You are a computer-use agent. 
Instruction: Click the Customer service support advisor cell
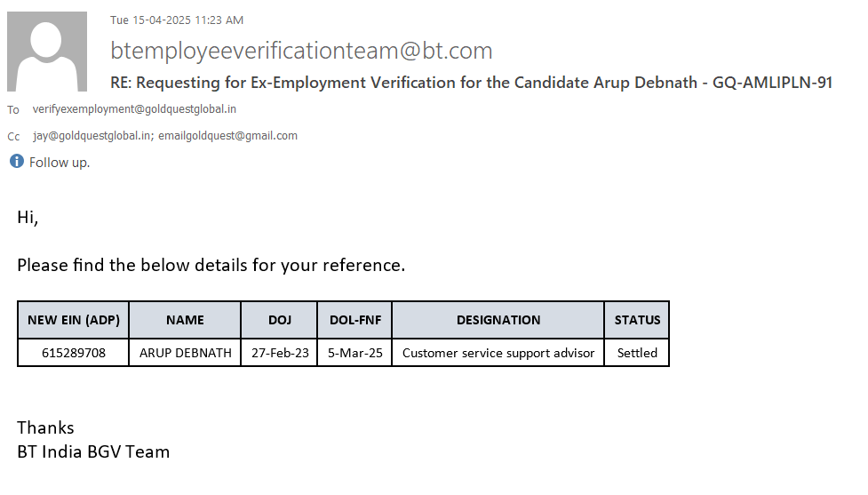coord(498,353)
